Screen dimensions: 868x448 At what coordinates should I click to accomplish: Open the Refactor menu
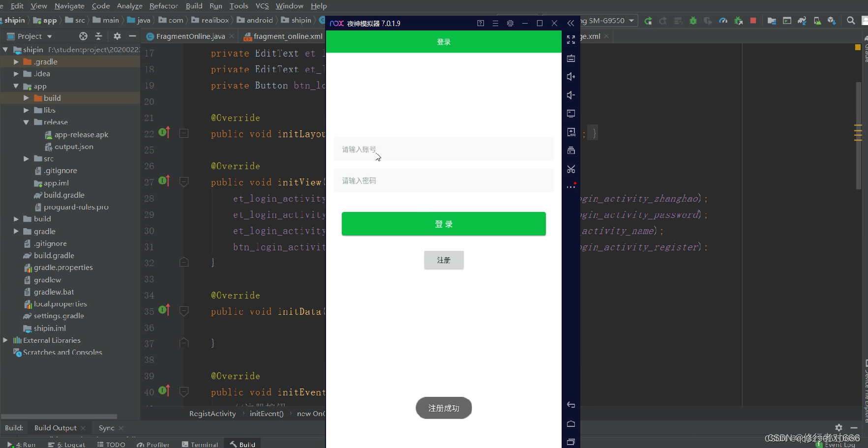(x=164, y=6)
